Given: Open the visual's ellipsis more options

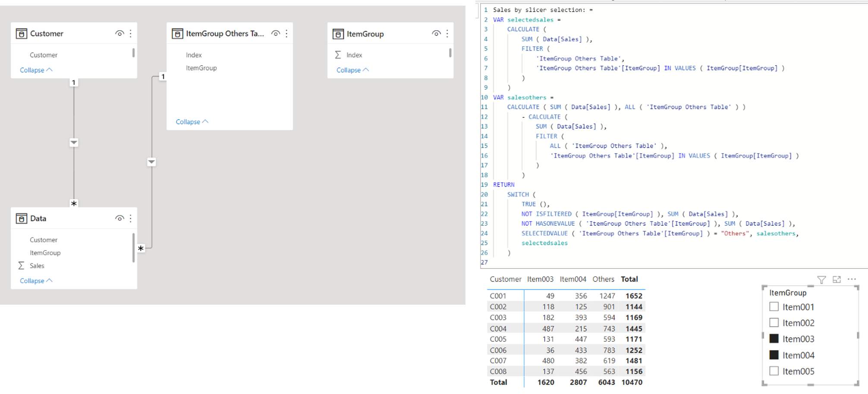Looking at the screenshot, I should tap(852, 279).
